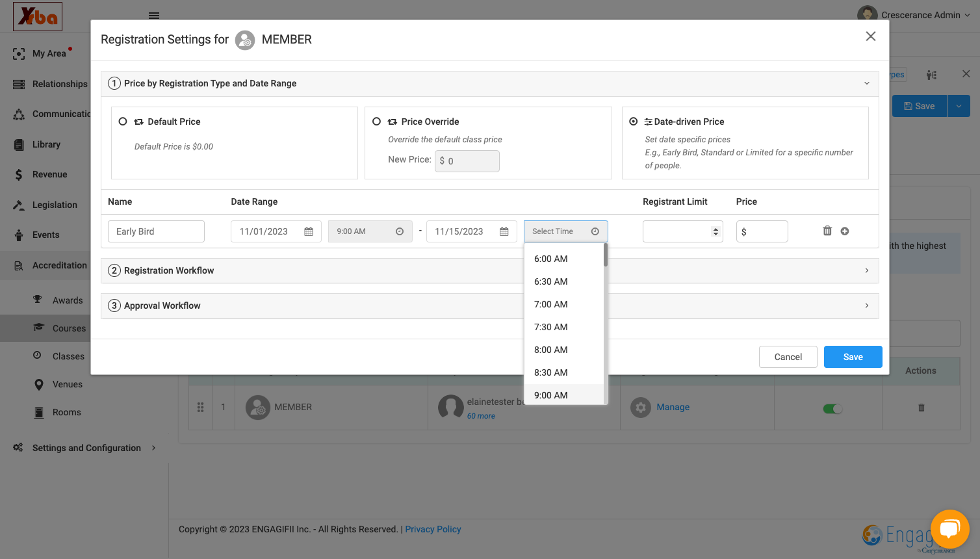Open start date calendar picker icon
The image size is (980, 559).
(x=309, y=231)
